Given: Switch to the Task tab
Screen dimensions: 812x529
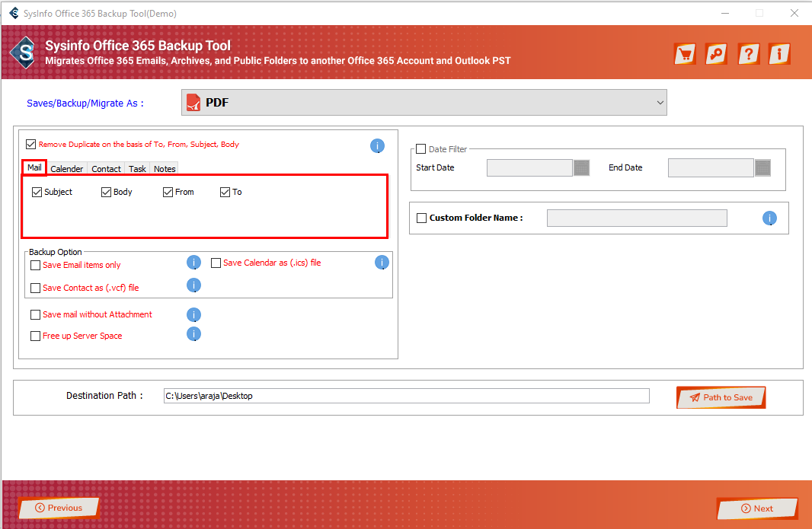Looking at the screenshot, I should pyautogui.click(x=137, y=169).
